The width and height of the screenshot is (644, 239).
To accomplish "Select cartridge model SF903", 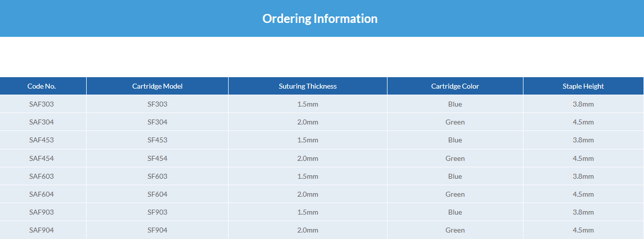I will click(x=157, y=212).
